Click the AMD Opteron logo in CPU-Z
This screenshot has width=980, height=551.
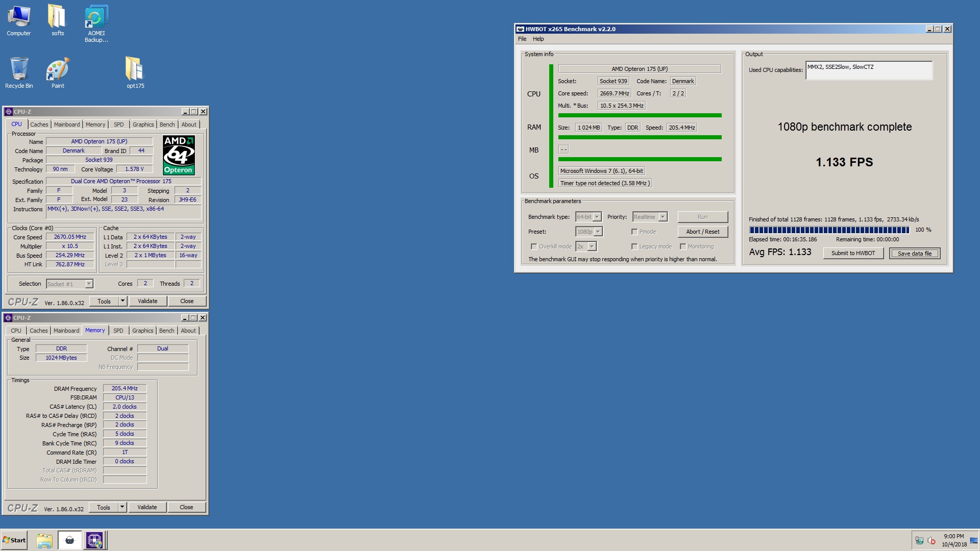point(179,155)
